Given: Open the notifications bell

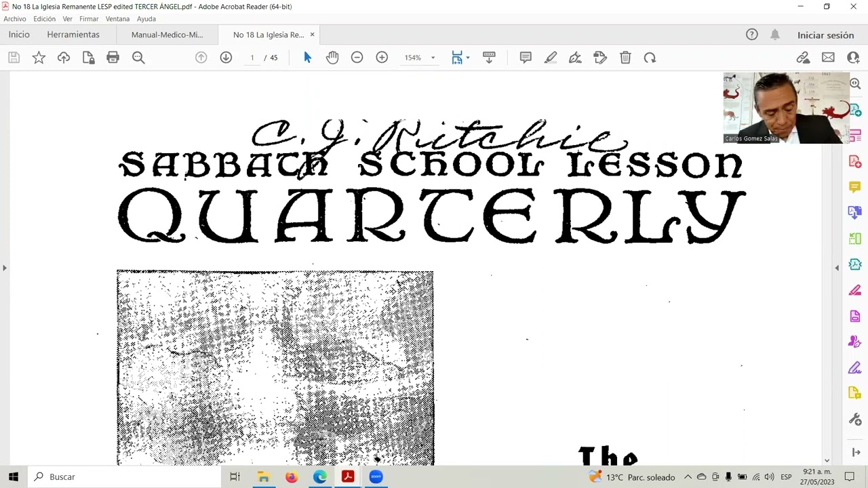Looking at the screenshot, I should pyautogui.click(x=775, y=35).
